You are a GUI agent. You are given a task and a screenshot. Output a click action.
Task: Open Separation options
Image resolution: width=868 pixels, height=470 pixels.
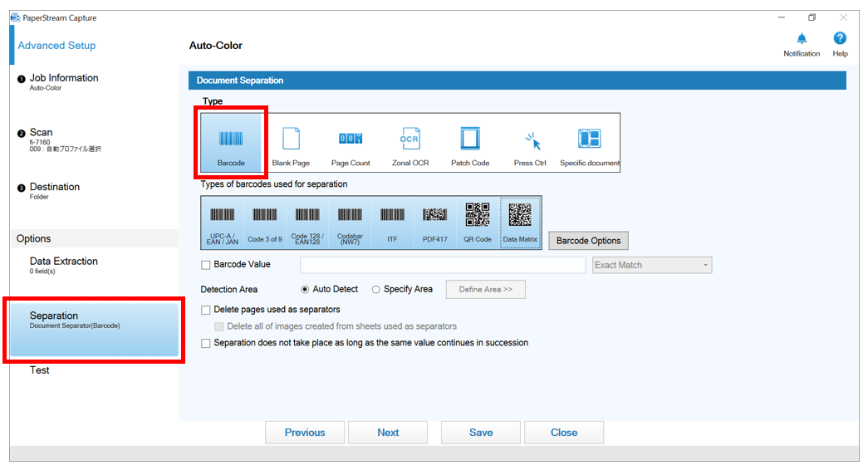click(94, 330)
